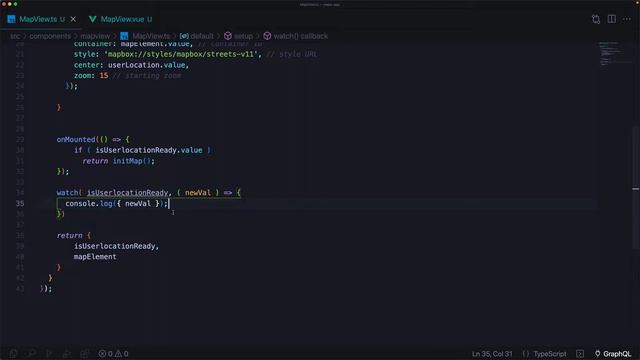Click on userLocation.value in center line
The width and height of the screenshot is (640, 360).
tap(147, 65)
